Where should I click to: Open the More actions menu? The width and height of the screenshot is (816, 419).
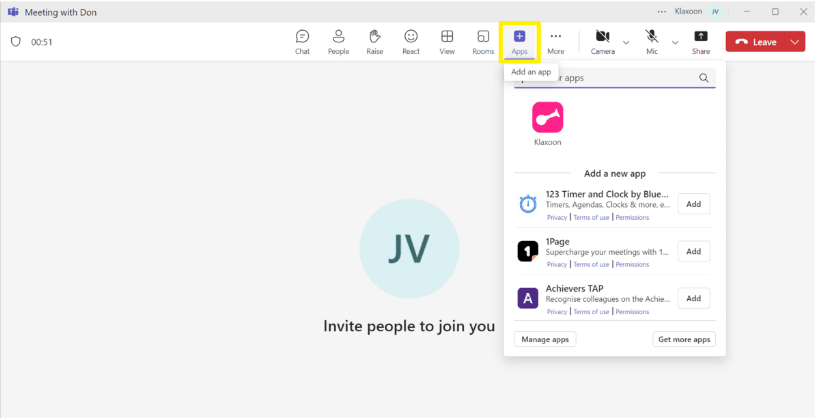pos(556,41)
